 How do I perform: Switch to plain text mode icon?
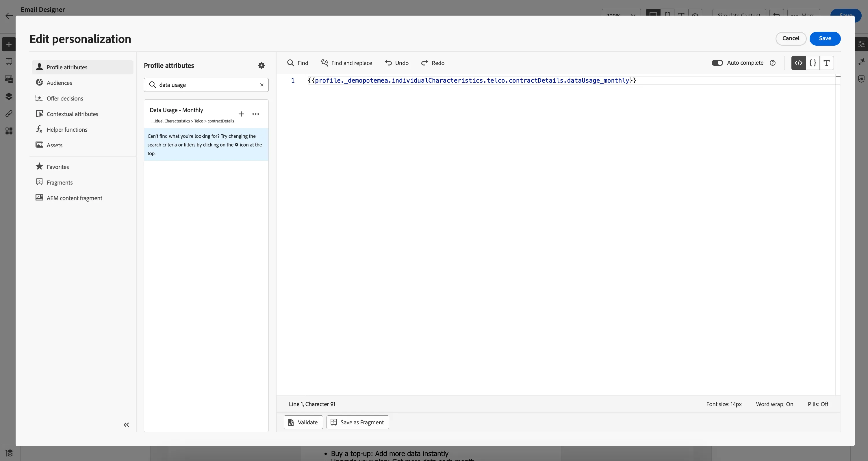tap(827, 63)
